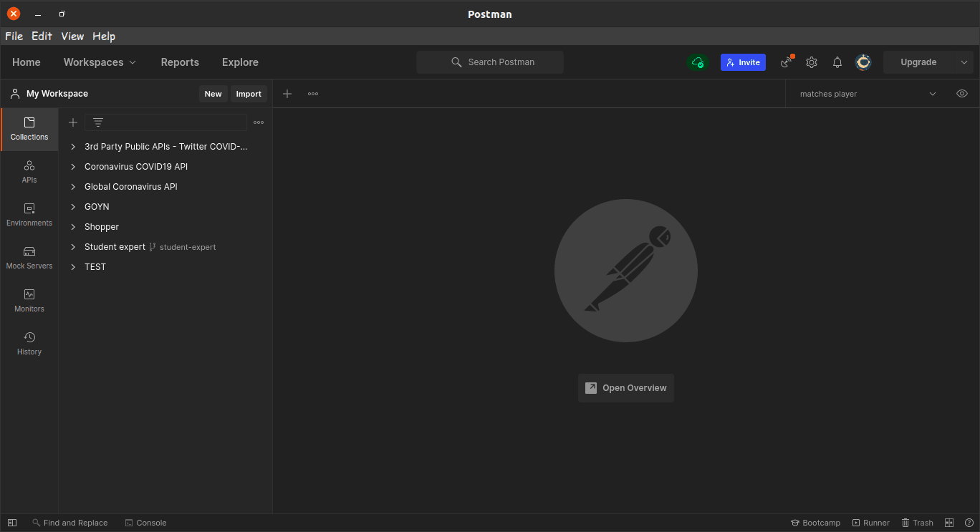The image size is (980, 532).
Task: Open tab options ellipsis menu
Action: click(x=313, y=94)
